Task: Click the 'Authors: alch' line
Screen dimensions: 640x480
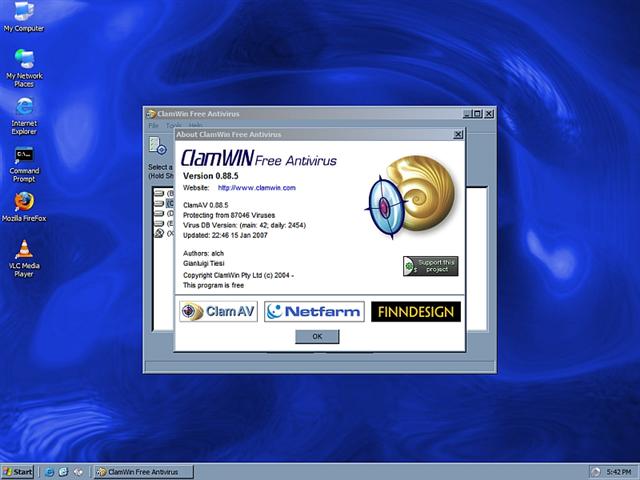Action: (203, 253)
